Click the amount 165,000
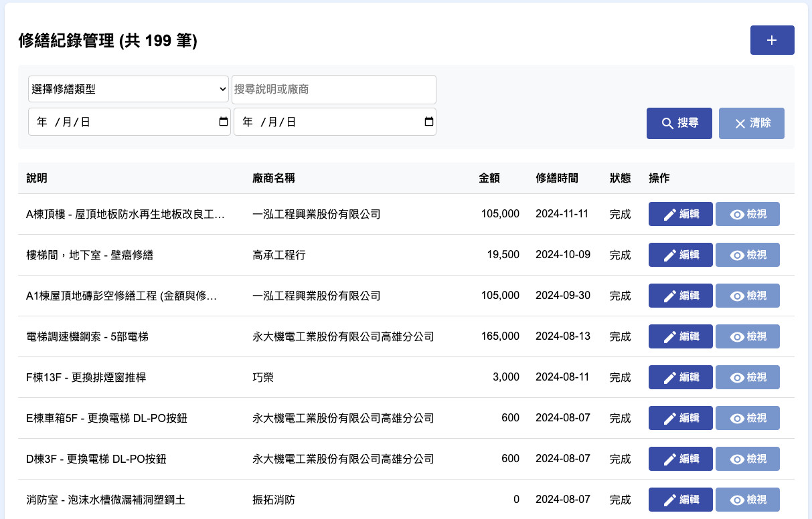 pos(500,336)
